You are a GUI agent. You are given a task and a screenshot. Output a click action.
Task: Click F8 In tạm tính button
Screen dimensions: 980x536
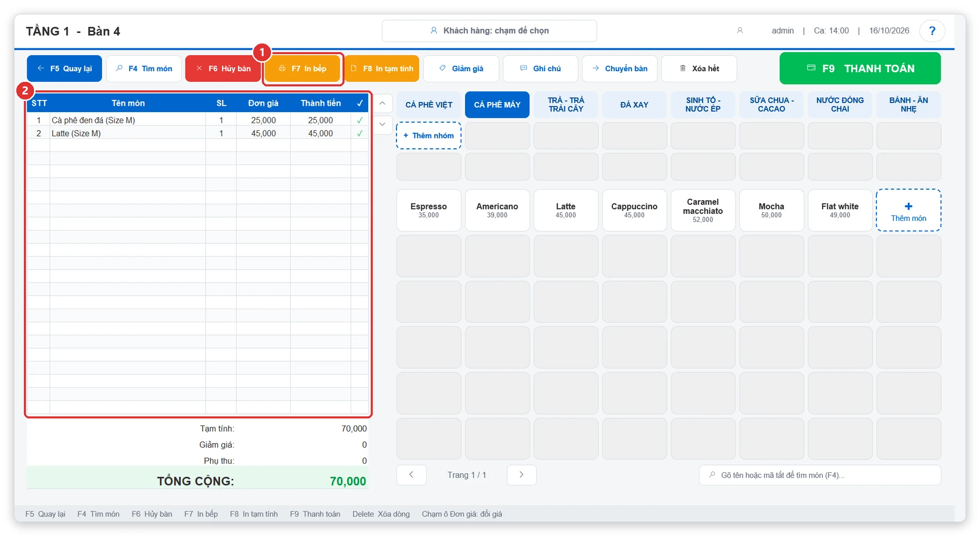[x=382, y=69]
